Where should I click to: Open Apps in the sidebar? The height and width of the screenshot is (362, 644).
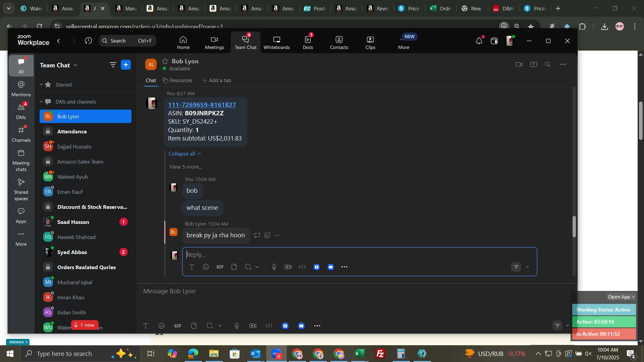[21, 216]
